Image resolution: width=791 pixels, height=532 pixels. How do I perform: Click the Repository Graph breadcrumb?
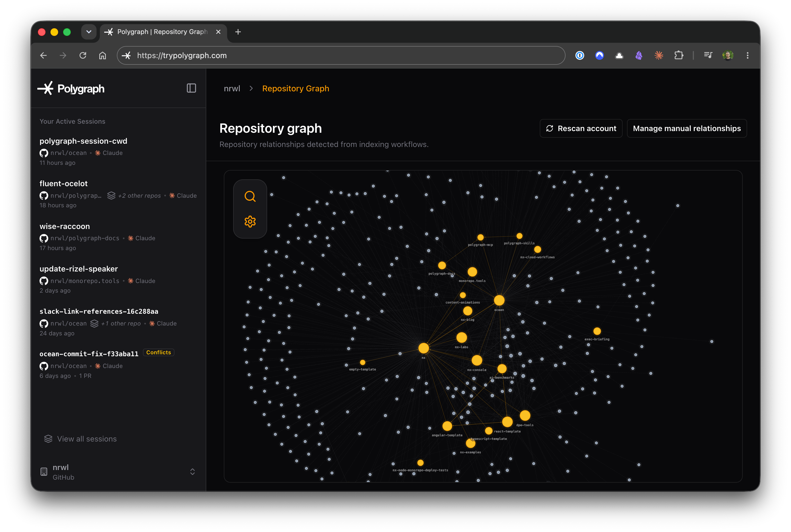[x=296, y=89]
